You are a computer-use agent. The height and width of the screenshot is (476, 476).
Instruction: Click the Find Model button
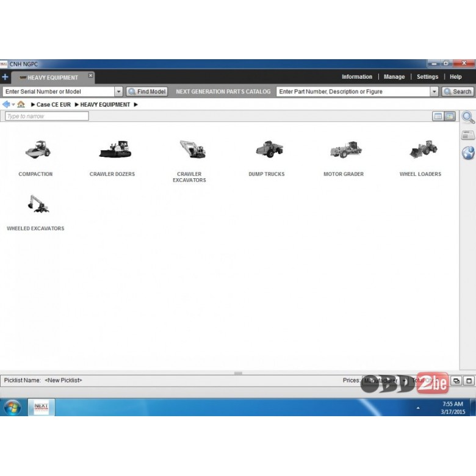(147, 92)
